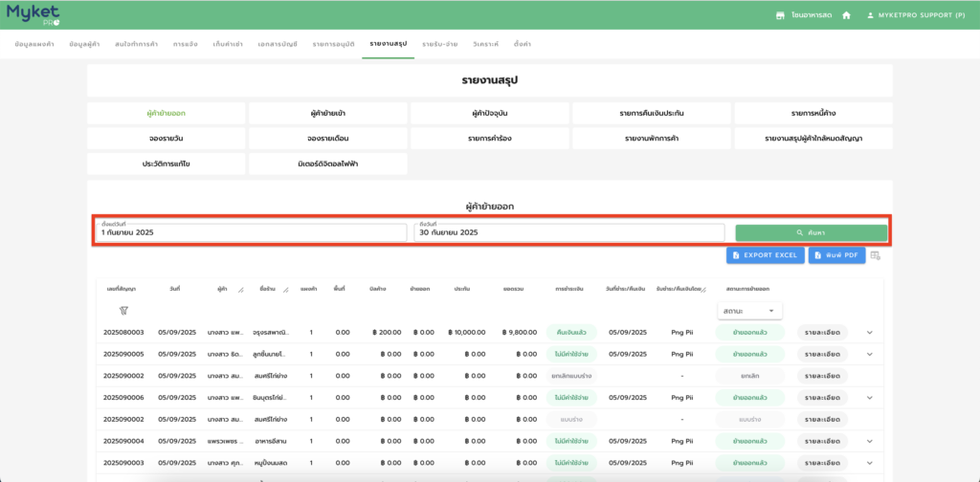Click the ยกเลิกแบบร่าง payment status badge

[571, 376]
